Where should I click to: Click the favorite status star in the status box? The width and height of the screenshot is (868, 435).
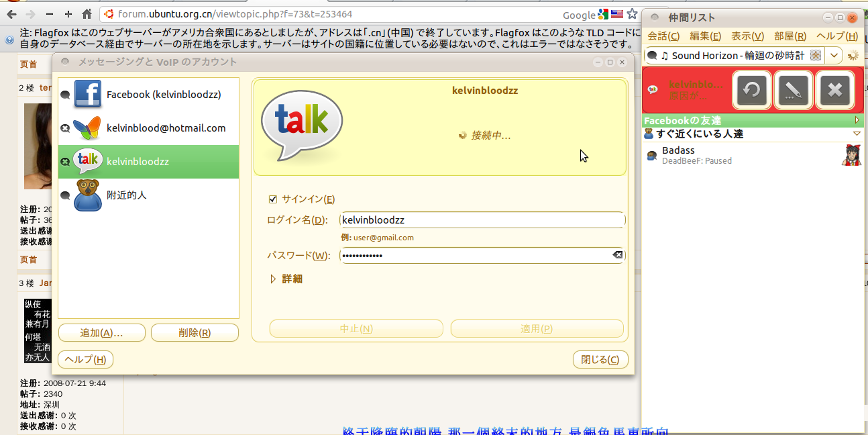[x=816, y=55]
